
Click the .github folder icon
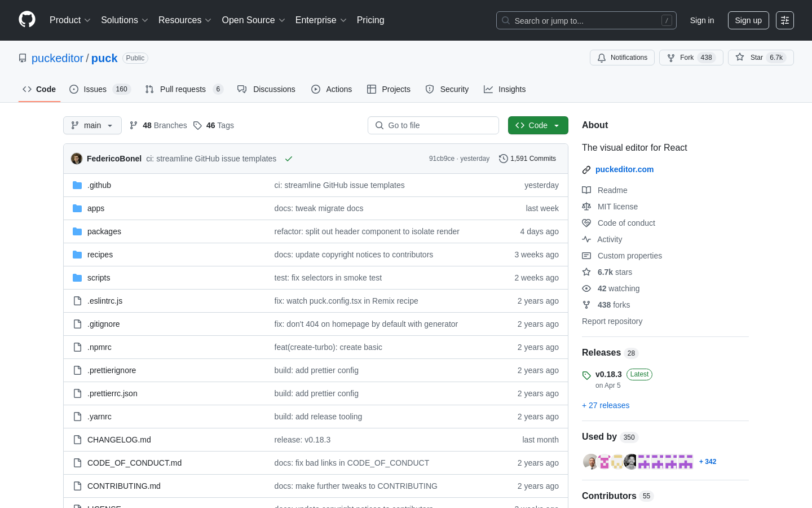pos(77,185)
